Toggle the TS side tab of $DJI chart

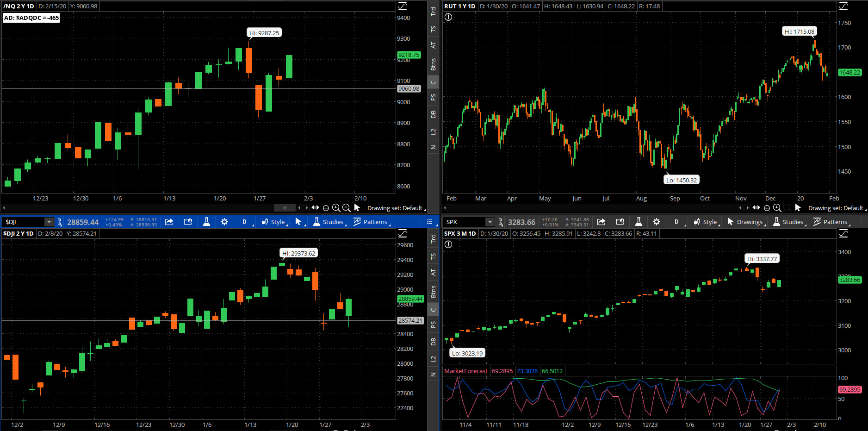[433, 256]
